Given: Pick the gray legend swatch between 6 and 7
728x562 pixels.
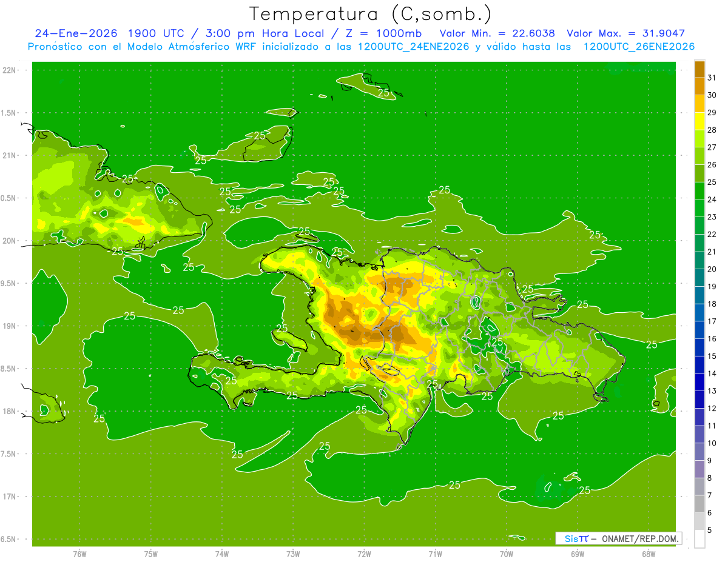Looking at the screenshot, I should tap(699, 504).
